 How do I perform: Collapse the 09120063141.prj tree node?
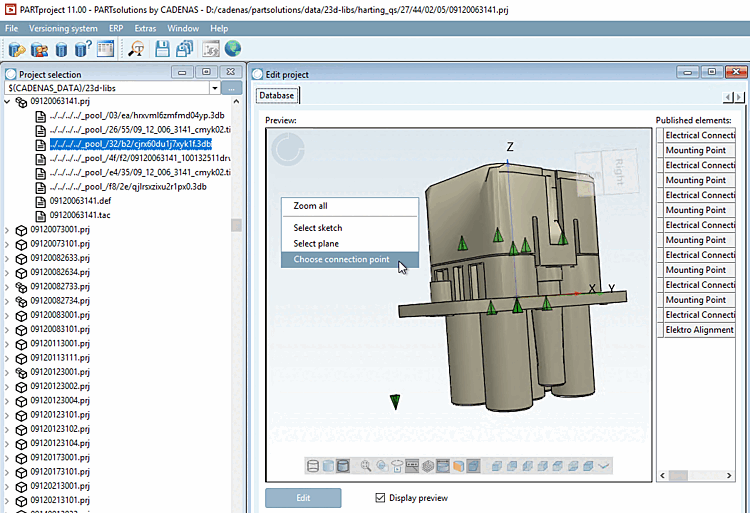[9, 102]
